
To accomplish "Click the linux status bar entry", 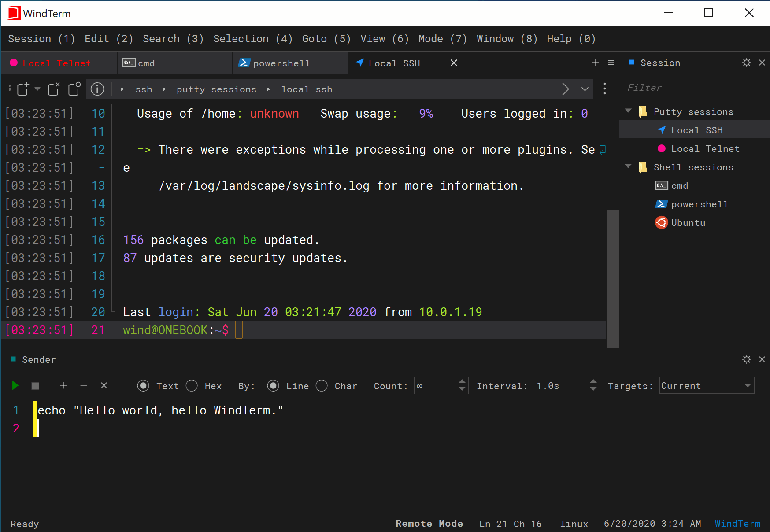I will click(574, 524).
